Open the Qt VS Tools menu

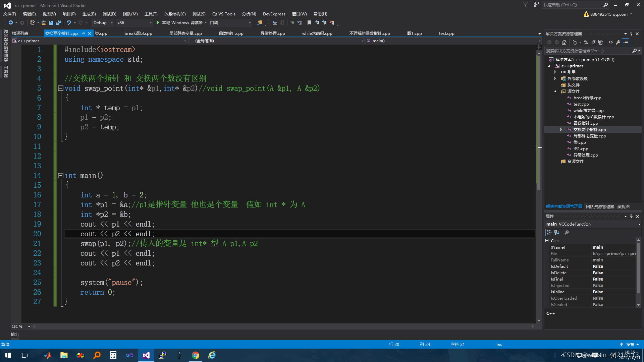pos(224,14)
